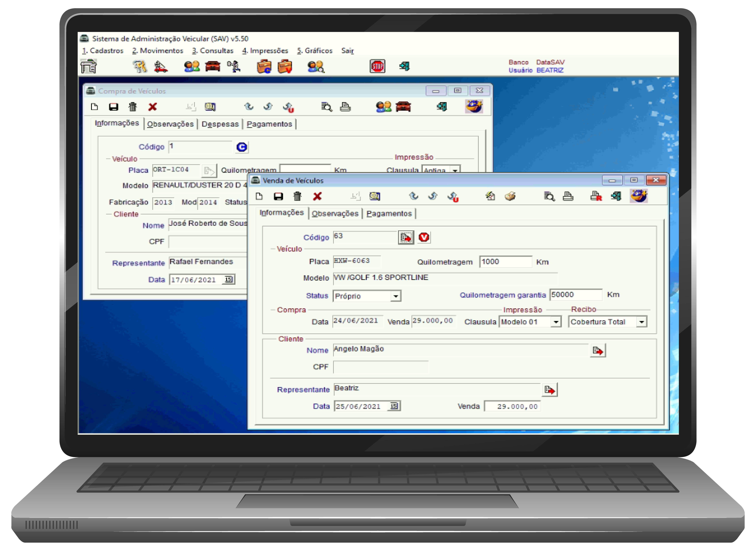The image size is (756, 551).
Task: Click the people search icon in main toolbar
Action: pyautogui.click(x=316, y=67)
